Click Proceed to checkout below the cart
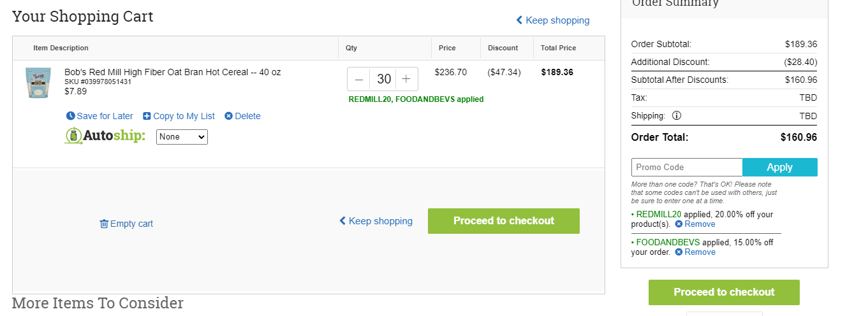The image size is (868, 316). [x=504, y=221]
